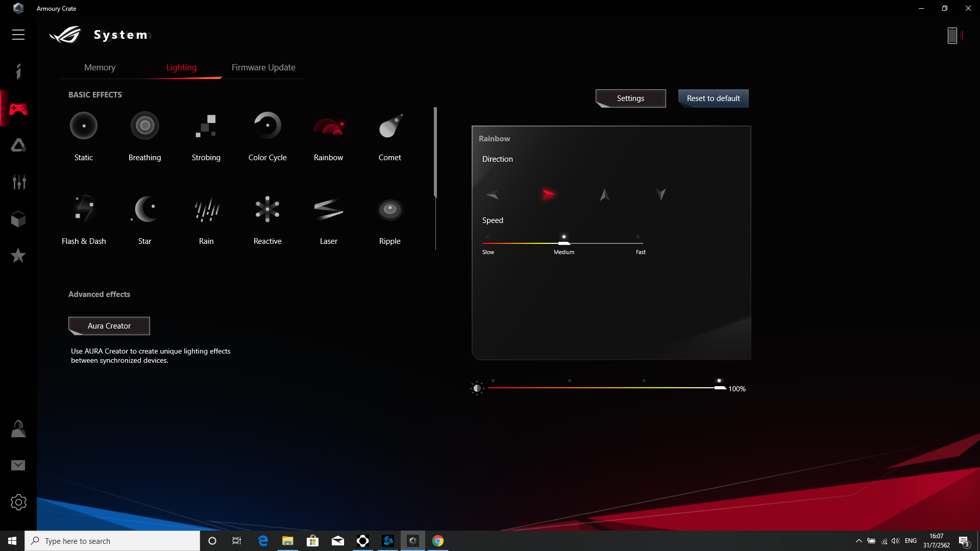The height and width of the screenshot is (551, 980).
Task: Open Aura Creator
Action: pos(109,326)
